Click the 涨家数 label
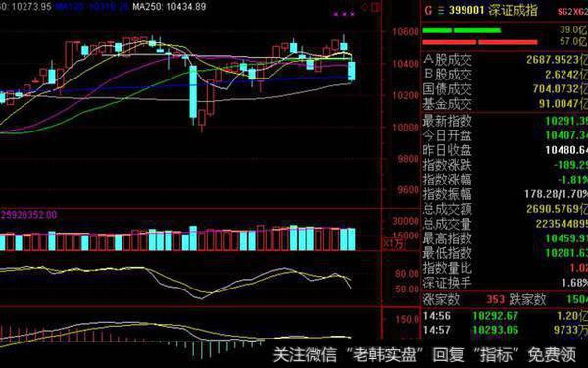588x368 pixels. [x=441, y=300]
